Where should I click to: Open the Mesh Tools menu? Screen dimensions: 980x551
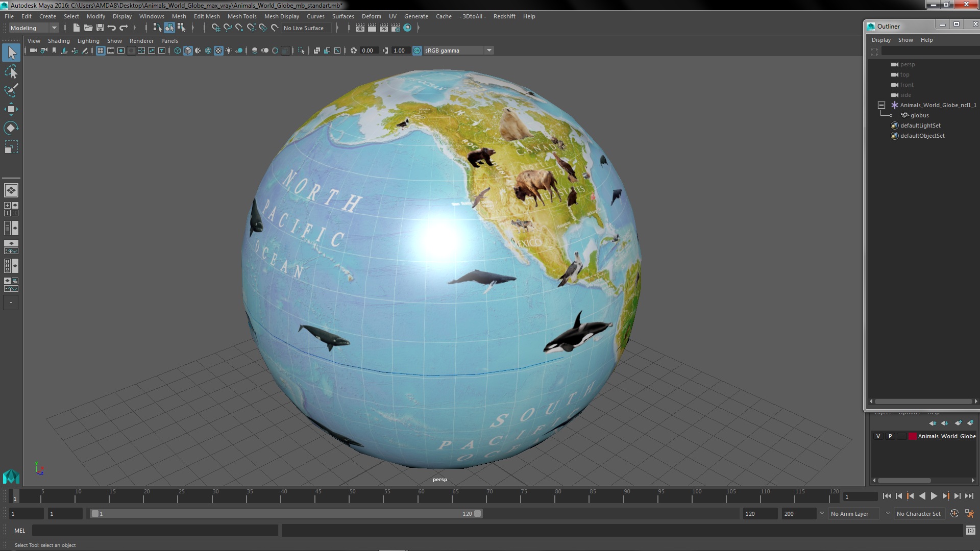click(241, 16)
